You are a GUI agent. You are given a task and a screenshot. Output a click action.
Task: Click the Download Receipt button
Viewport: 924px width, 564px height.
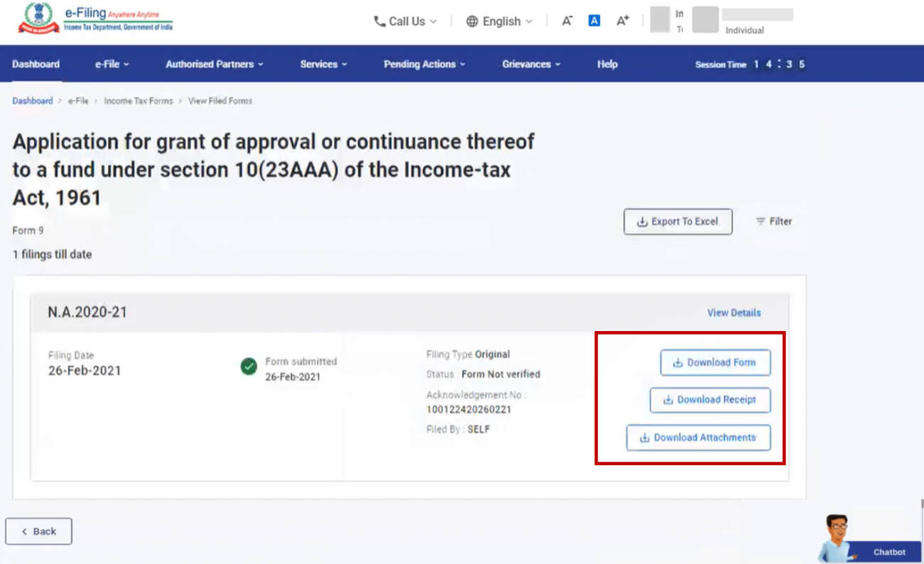point(710,400)
